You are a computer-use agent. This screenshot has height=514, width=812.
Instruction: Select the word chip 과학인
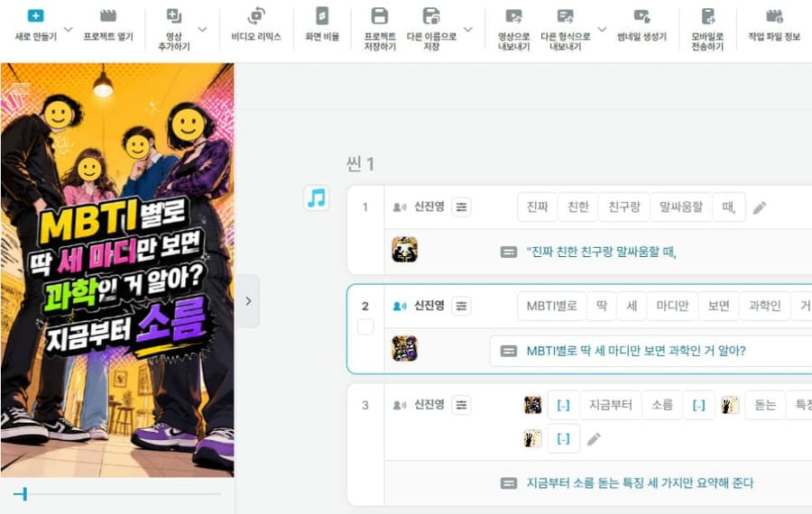764,306
